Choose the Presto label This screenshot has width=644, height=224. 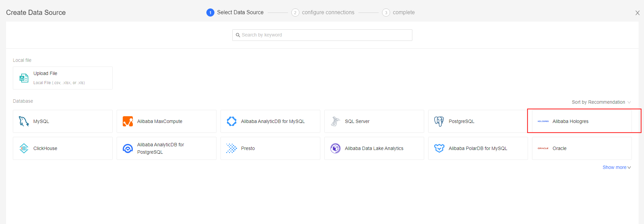click(248, 148)
